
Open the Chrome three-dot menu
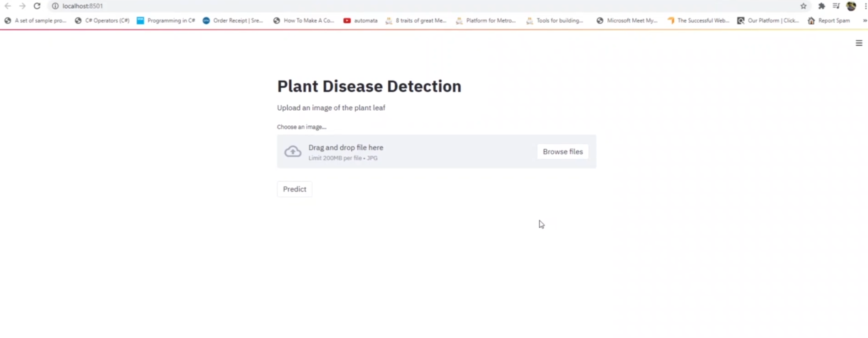pyautogui.click(x=865, y=6)
